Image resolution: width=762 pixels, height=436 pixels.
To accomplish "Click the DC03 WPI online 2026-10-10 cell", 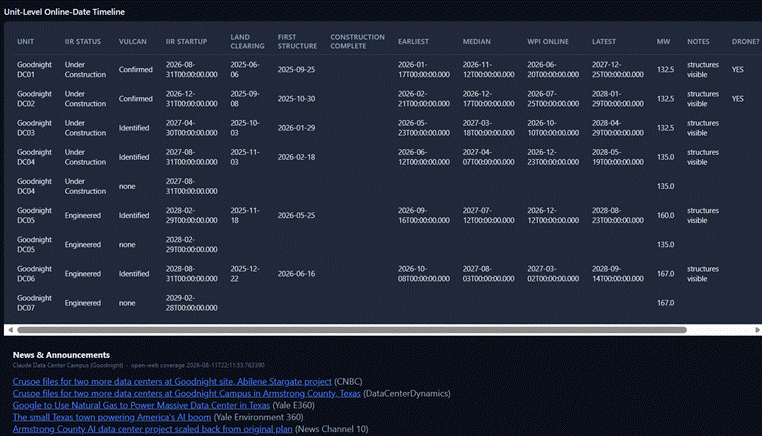I will [x=553, y=128].
